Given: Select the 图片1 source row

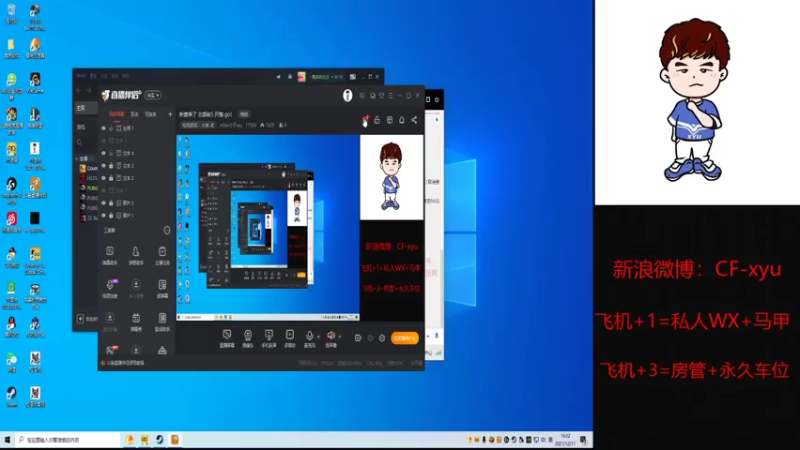Looking at the screenshot, I should [137, 215].
